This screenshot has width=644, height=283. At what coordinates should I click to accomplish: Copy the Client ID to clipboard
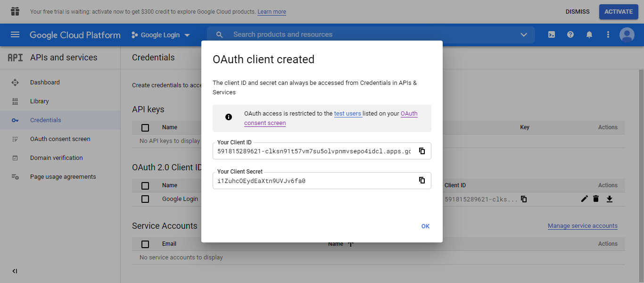click(422, 151)
